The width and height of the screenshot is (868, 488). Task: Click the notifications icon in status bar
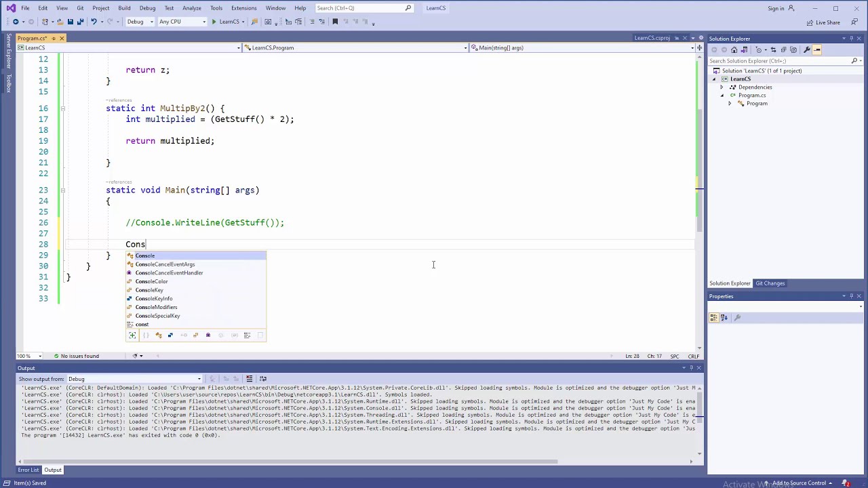(x=846, y=483)
